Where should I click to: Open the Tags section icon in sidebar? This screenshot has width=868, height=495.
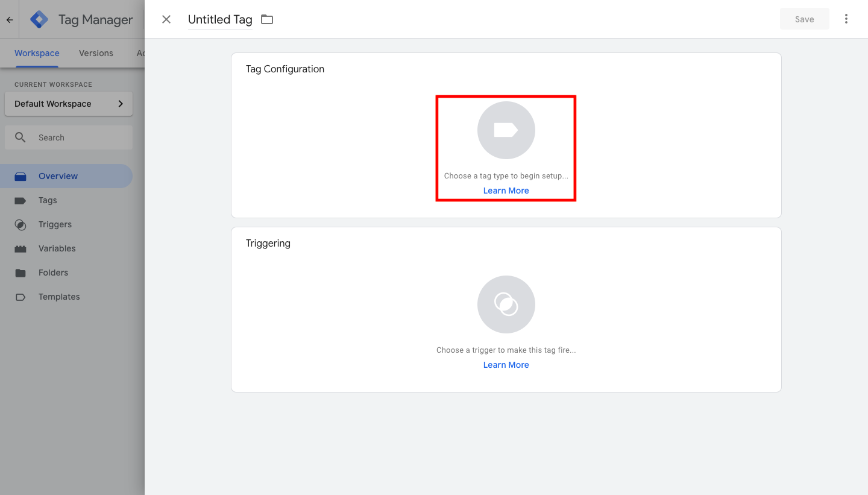tap(20, 200)
